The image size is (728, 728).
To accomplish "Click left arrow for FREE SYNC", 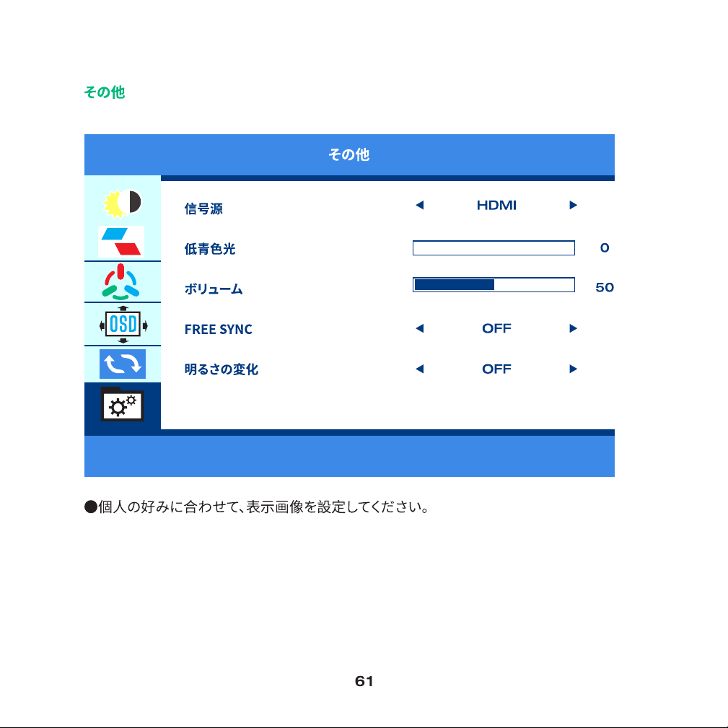I will tap(420, 329).
